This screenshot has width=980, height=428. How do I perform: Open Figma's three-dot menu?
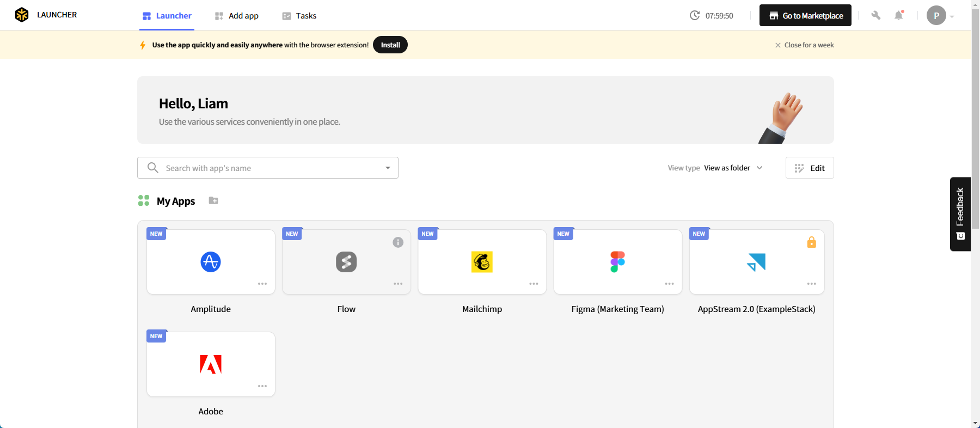coord(669,284)
